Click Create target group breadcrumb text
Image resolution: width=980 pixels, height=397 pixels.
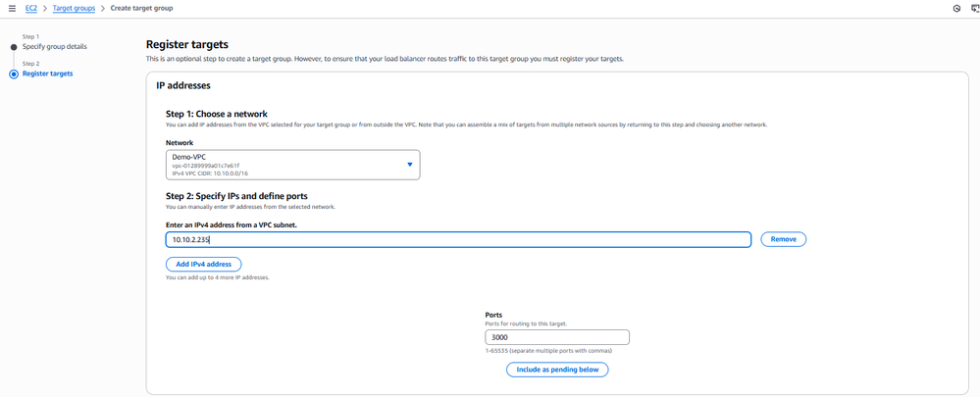[x=143, y=8]
